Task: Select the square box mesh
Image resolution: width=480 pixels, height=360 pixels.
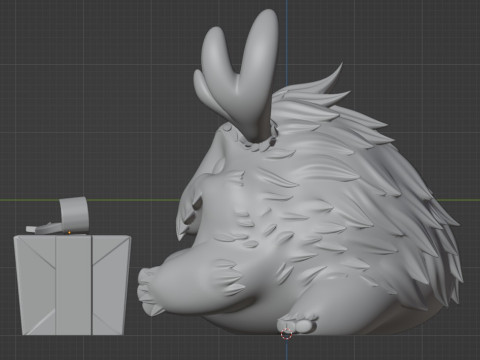Action: coord(72,285)
